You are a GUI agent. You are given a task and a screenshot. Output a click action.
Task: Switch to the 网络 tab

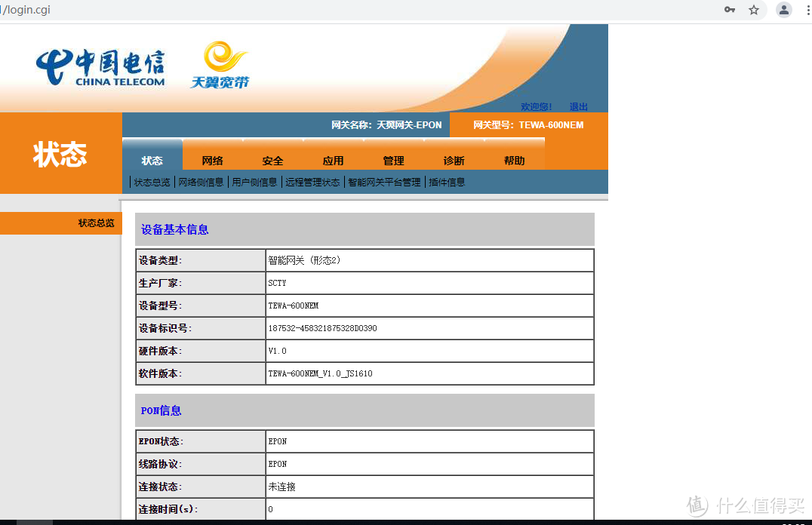click(212, 160)
